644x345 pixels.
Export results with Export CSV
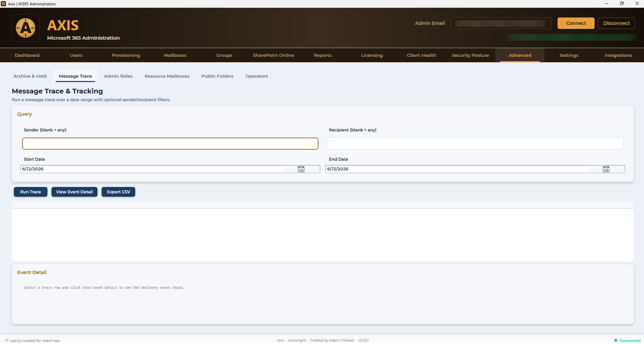(x=118, y=192)
